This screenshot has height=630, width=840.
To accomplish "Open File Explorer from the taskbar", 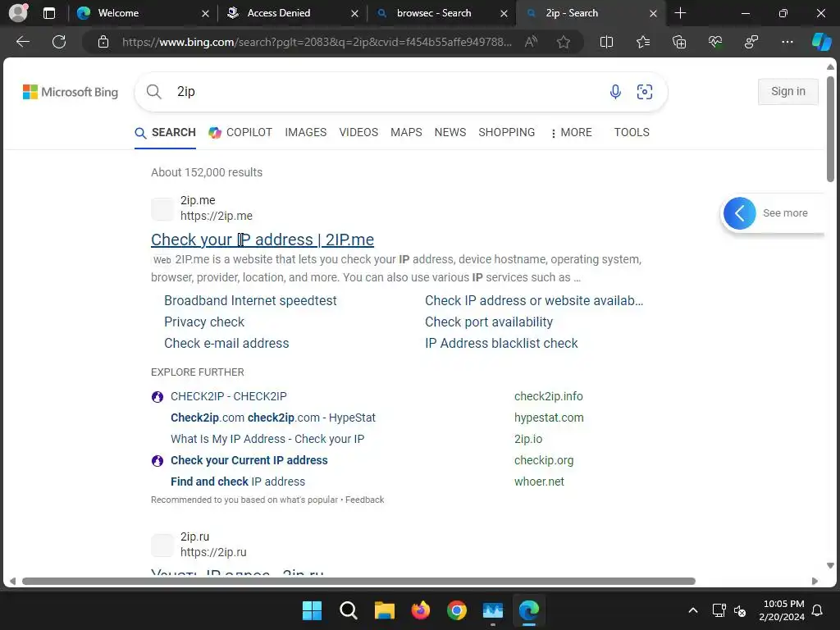I will 384,610.
